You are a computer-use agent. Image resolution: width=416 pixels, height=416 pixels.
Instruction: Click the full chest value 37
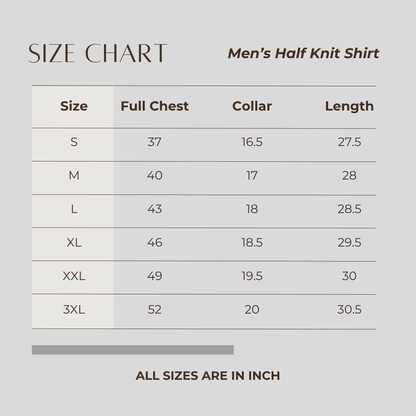pos(155,142)
